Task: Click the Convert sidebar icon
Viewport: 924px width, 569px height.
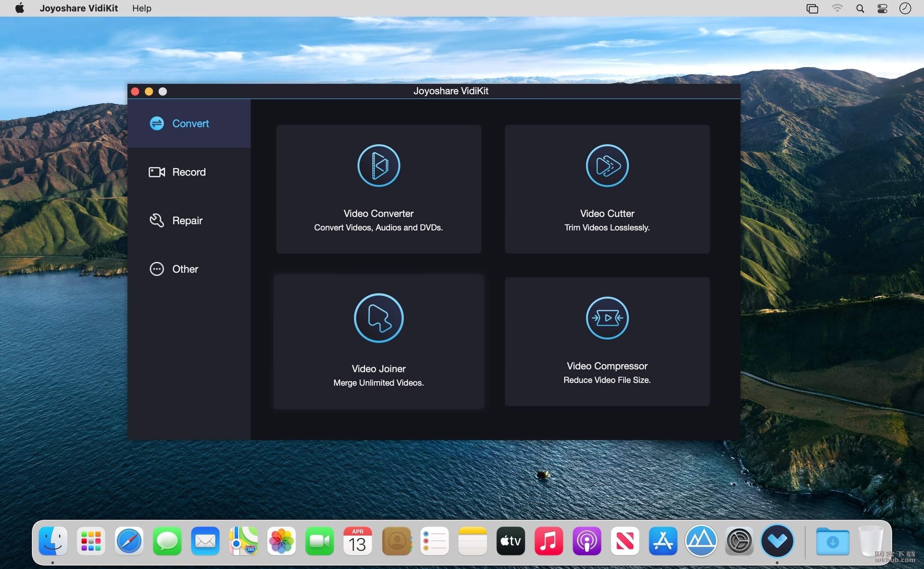Action: click(x=157, y=123)
